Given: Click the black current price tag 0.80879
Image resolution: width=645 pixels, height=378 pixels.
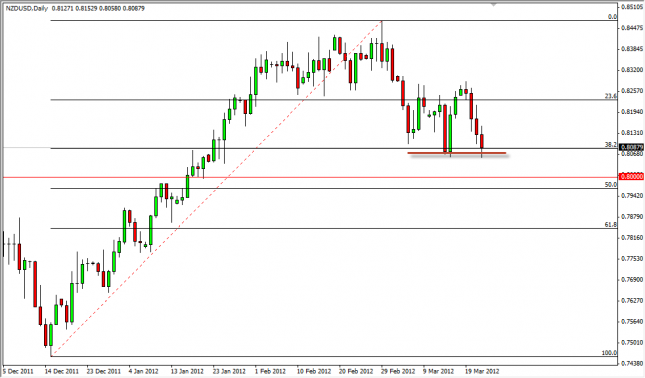Looking at the screenshot, I should [631, 147].
